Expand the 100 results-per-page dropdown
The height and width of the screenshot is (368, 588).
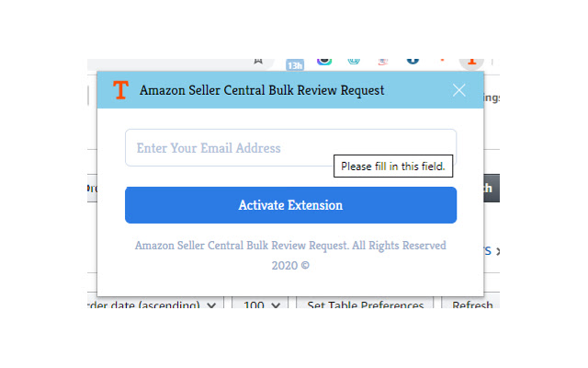click(x=260, y=305)
